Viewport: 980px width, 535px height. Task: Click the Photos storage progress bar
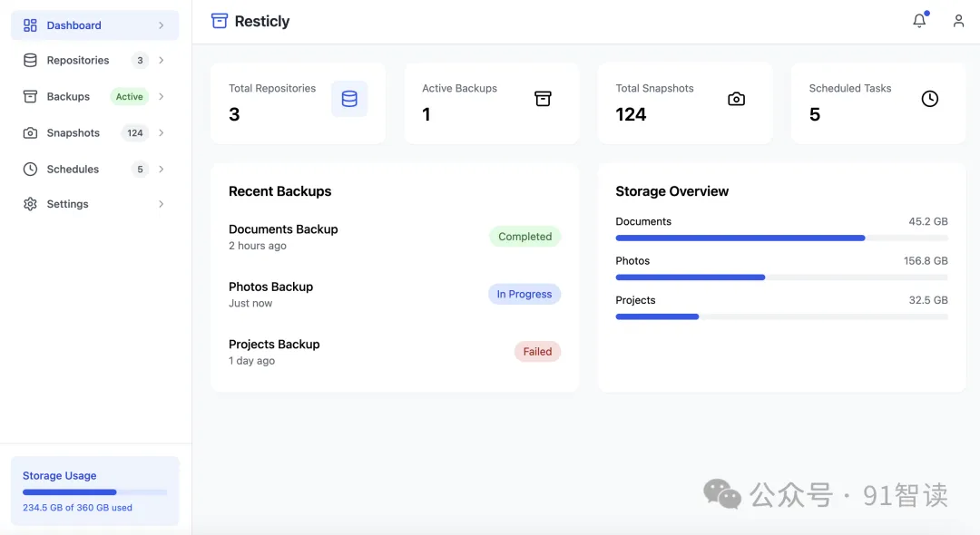click(781, 277)
